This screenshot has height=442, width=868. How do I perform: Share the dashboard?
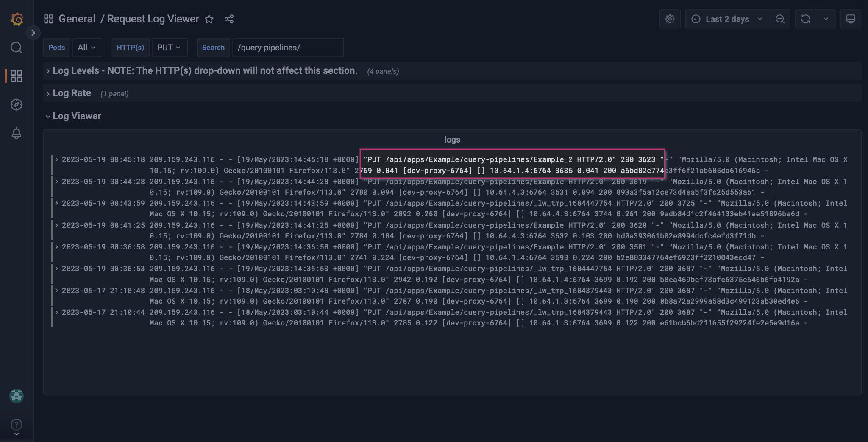(x=229, y=19)
